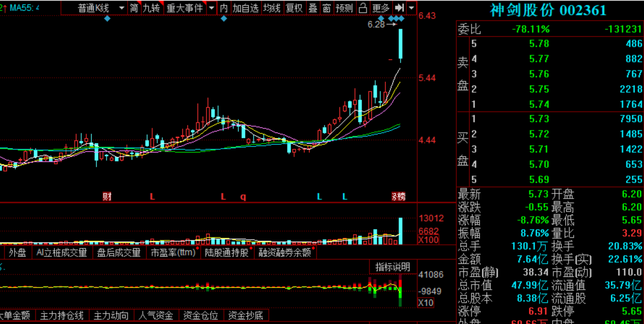Click the 6.28 high price label on chart
Screen dimensions: 644x324
click(376, 25)
